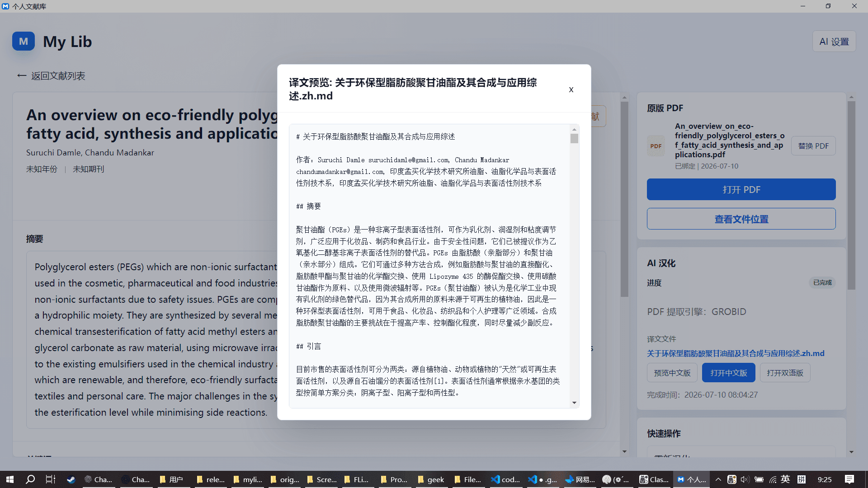Toggle the 英 input language indicator
Image resolution: width=868 pixels, height=488 pixels.
click(x=786, y=479)
